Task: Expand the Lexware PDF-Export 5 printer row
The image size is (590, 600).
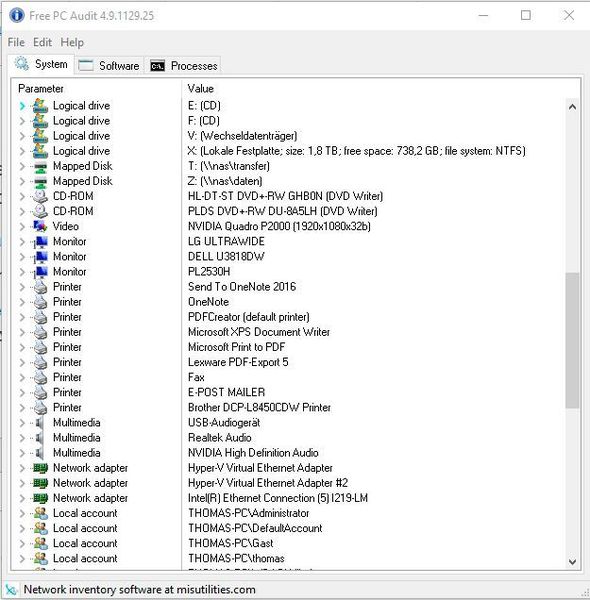Action: [x=22, y=362]
